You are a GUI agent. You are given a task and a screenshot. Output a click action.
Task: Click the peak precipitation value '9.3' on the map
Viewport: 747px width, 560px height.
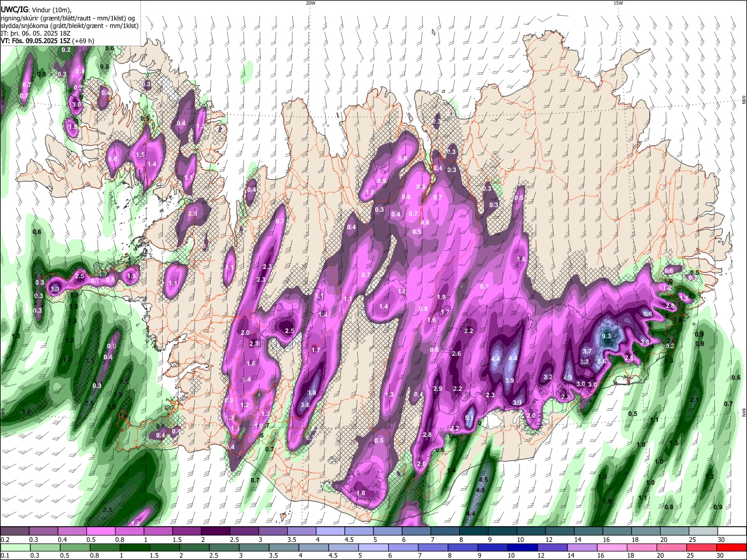click(606, 336)
